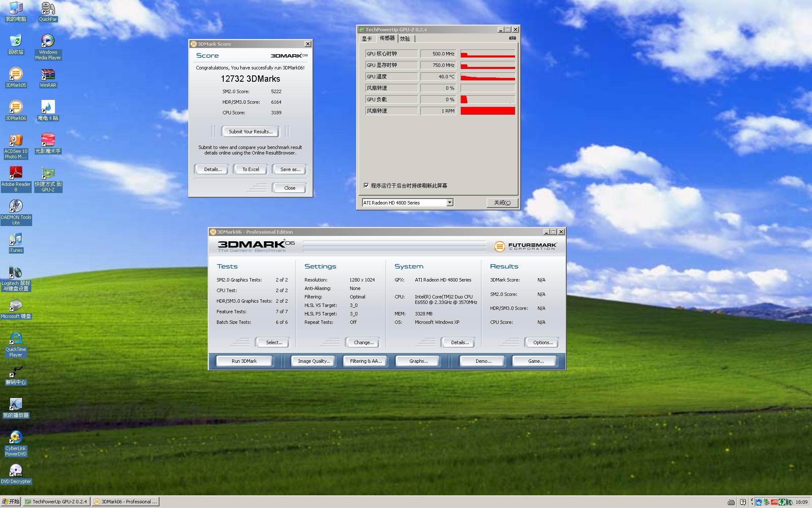The height and width of the screenshot is (508, 812).
Task: Click the Submit Your Results button
Action: pyautogui.click(x=250, y=132)
